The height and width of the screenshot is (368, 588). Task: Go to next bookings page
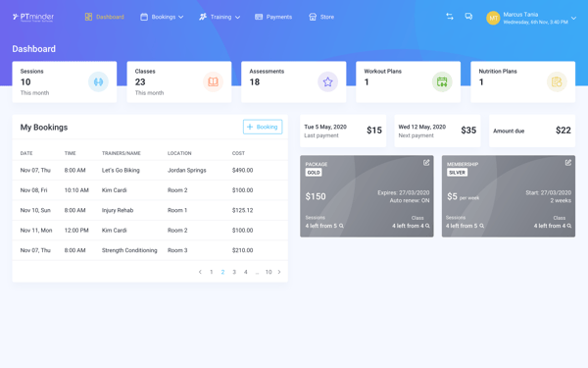279,272
